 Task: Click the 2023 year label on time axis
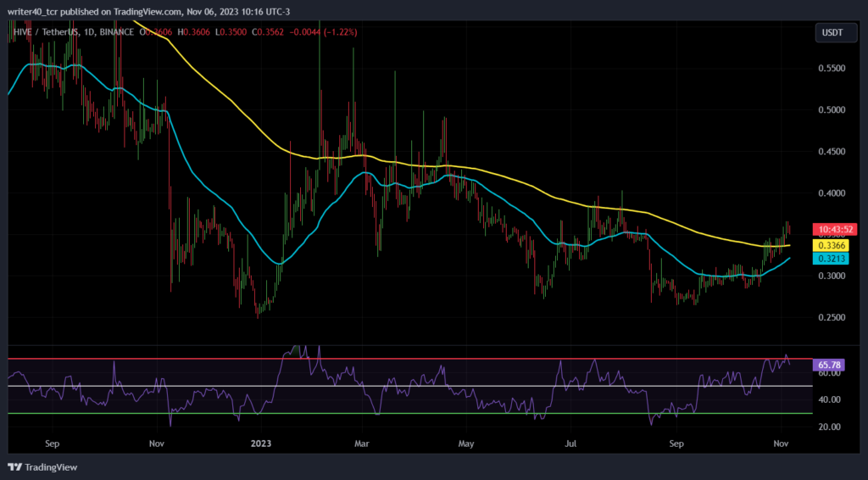[261, 444]
